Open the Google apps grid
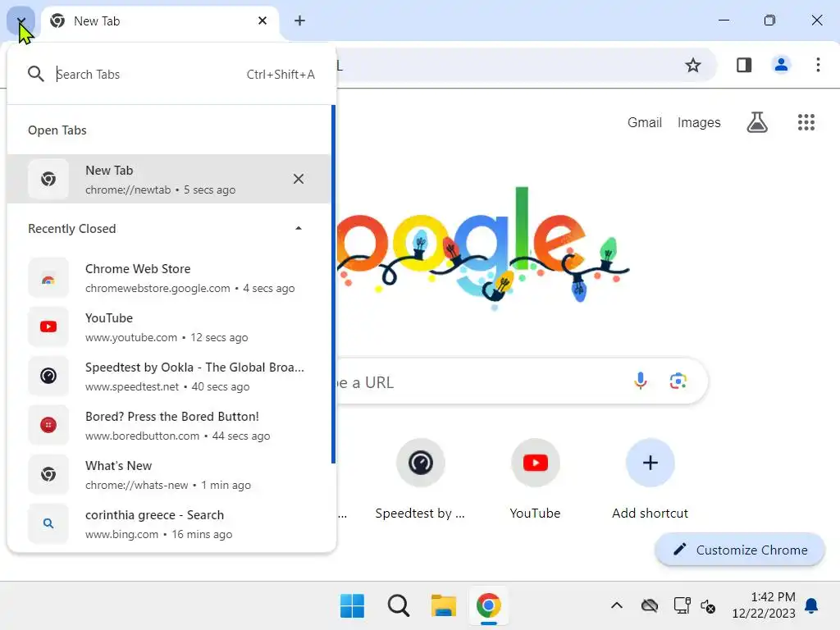 pos(806,123)
